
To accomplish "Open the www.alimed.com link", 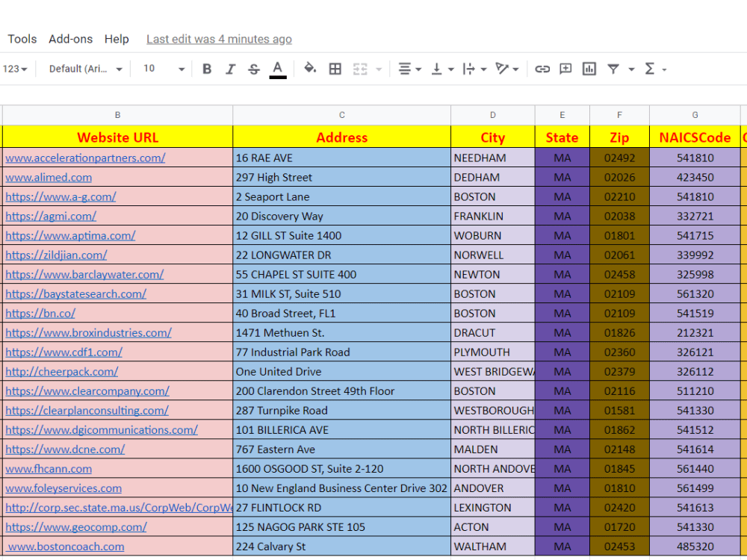I will pyautogui.click(x=49, y=177).
